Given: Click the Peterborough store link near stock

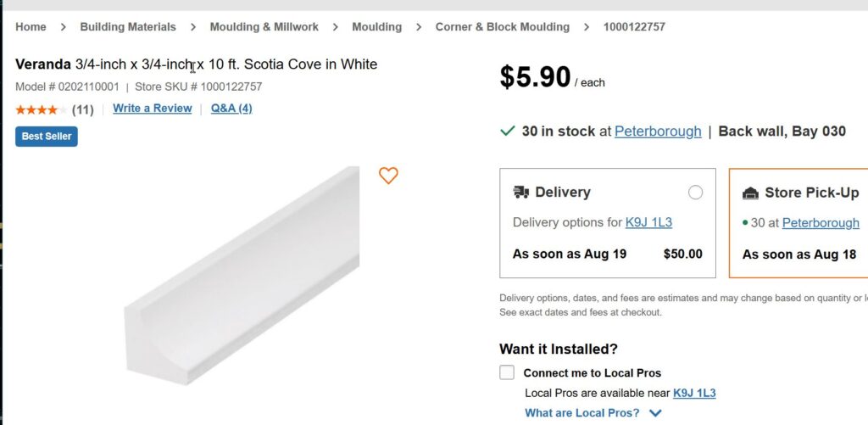Looking at the screenshot, I should point(658,131).
